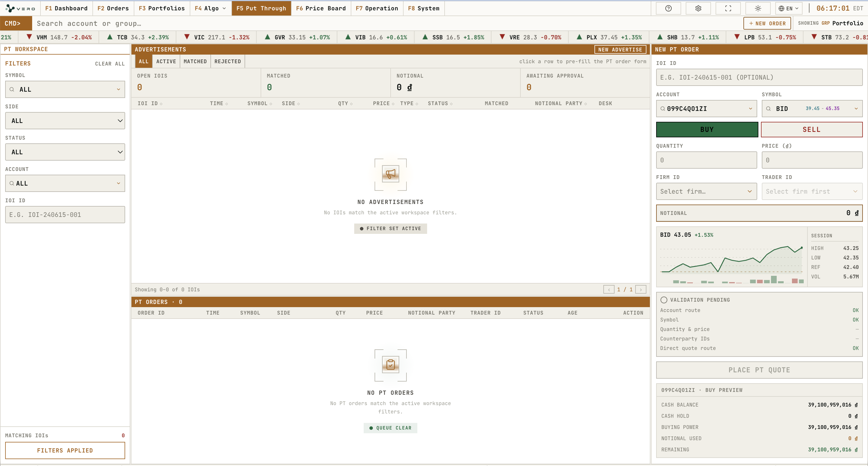
Task: Expand F4 Algo menu
Action: (x=210, y=8)
